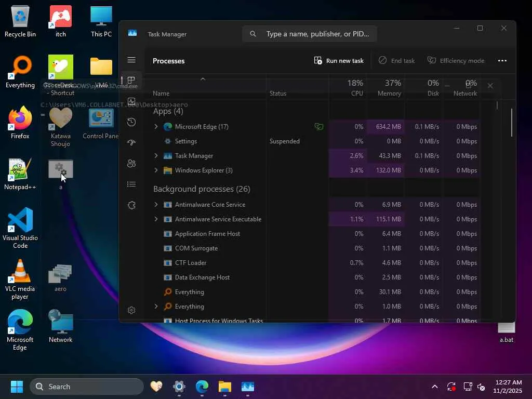The height and width of the screenshot is (399, 532).
Task: Click Run new task button
Action: pos(339,61)
